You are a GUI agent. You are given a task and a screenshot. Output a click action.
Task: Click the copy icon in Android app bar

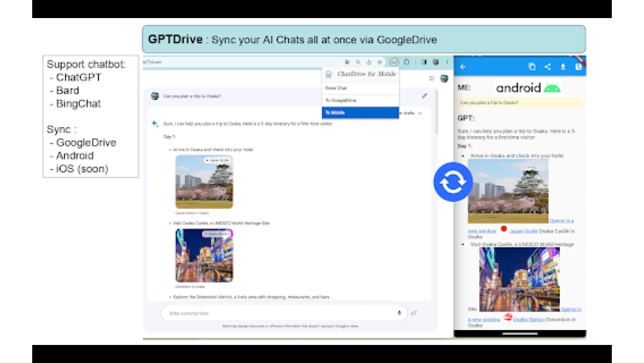pyautogui.click(x=532, y=66)
